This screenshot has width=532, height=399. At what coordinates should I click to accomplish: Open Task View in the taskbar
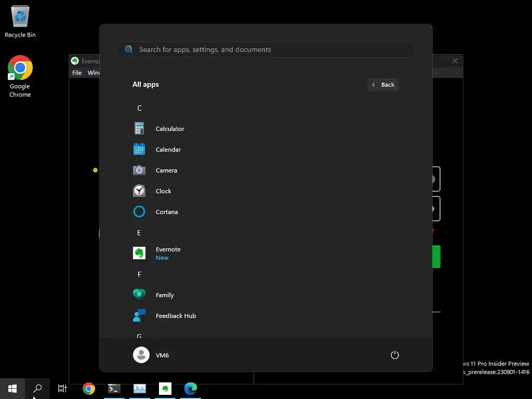tap(62, 389)
